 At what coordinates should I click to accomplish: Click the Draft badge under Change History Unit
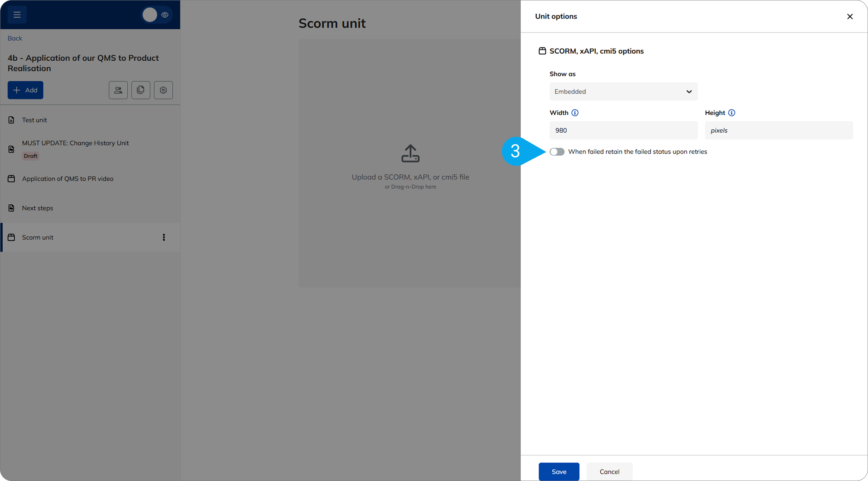pyautogui.click(x=31, y=156)
